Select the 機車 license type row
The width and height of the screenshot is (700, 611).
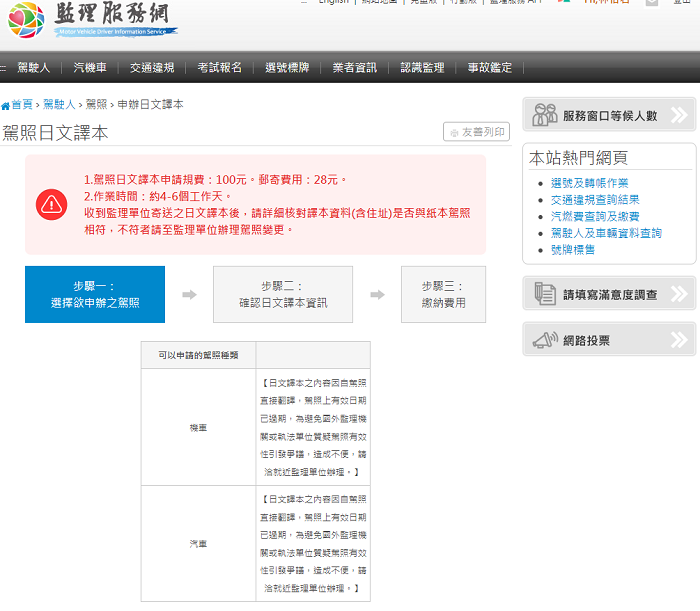pos(199,427)
